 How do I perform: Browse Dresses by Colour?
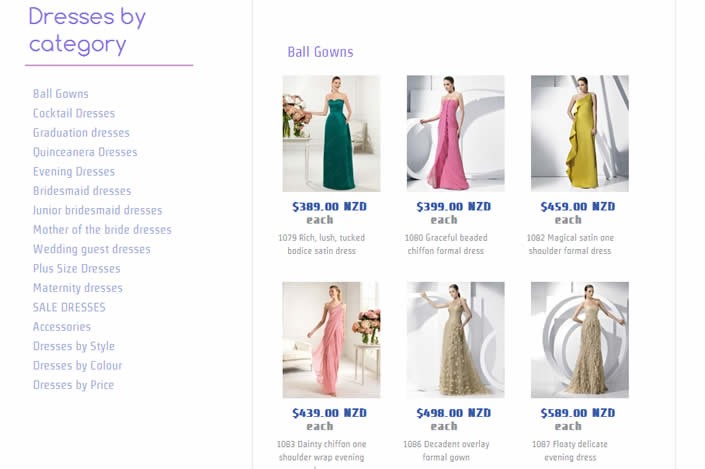(x=78, y=366)
